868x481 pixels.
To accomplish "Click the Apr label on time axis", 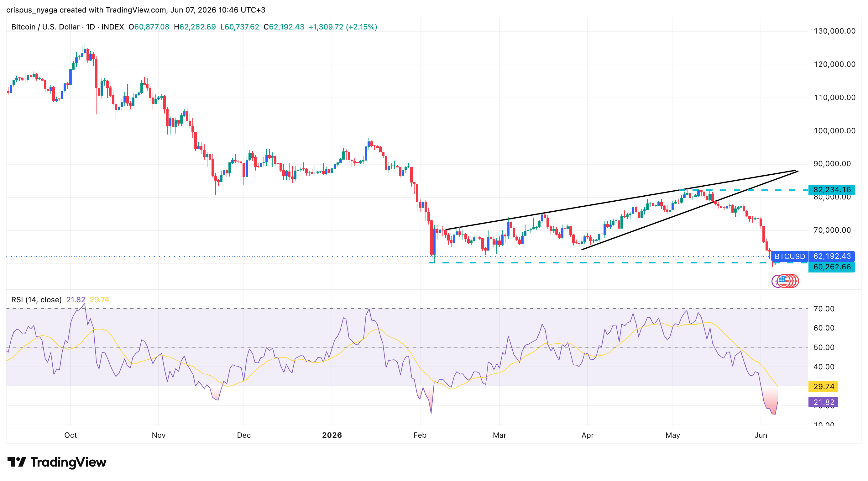I will point(587,435).
